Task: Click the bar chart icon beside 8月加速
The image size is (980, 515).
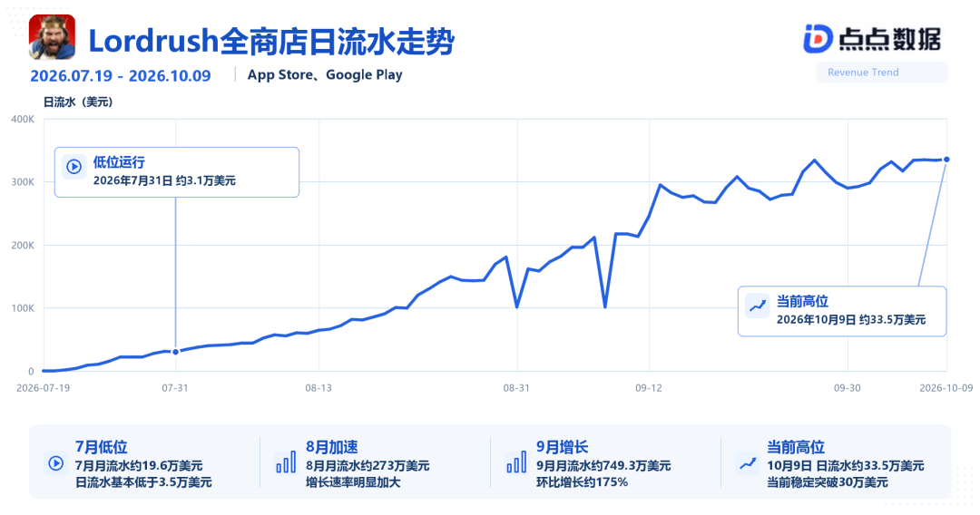Action: [286, 463]
